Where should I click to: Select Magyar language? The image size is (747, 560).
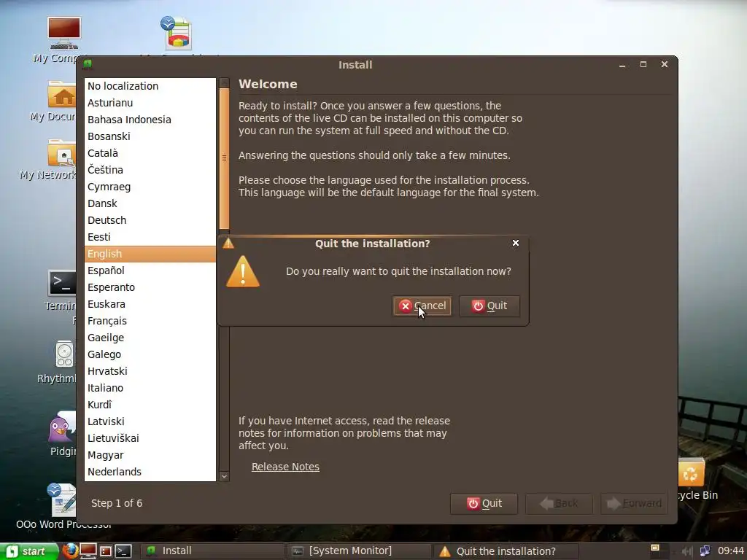(x=150, y=455)
